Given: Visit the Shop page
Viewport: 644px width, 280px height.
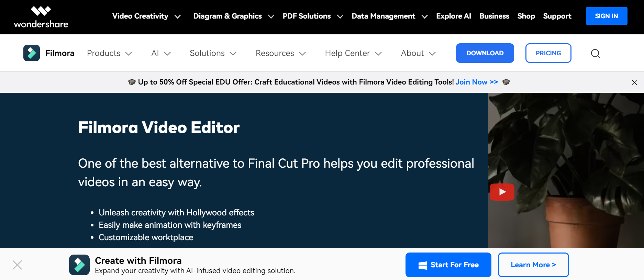Looking at the screenshot, I should (526, 16).
